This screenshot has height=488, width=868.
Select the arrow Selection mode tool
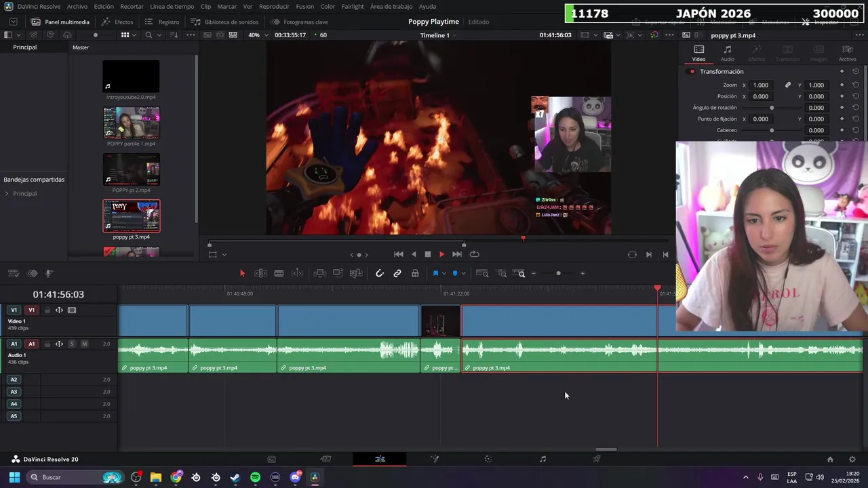[x=242, y=273]
